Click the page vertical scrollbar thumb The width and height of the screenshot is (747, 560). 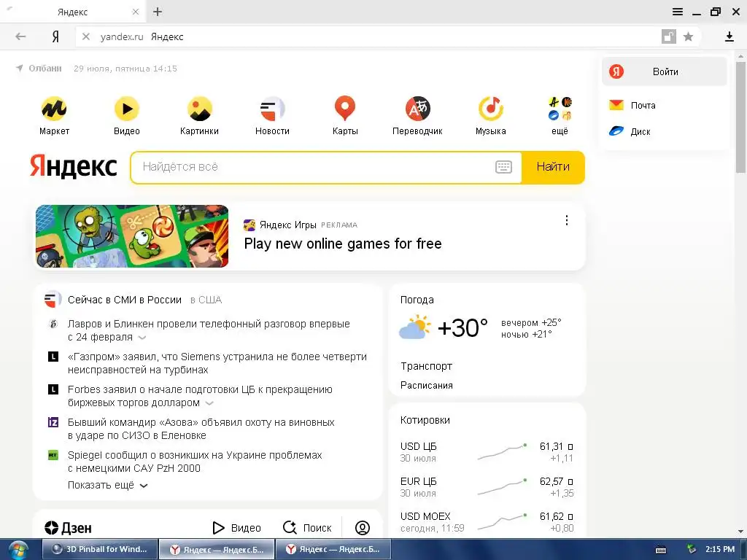[x=740, y=117]
